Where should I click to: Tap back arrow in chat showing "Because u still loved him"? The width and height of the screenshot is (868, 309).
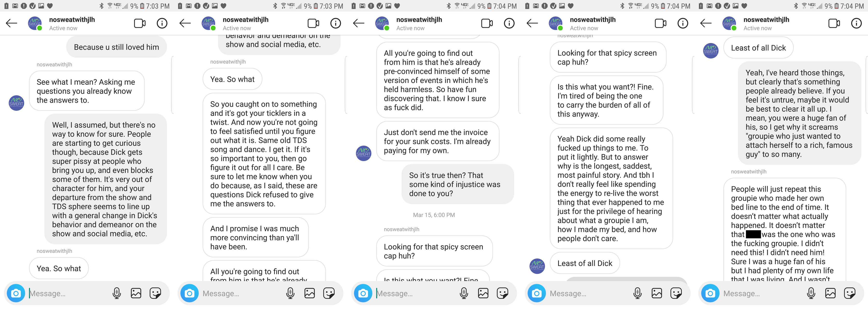(x=12, y=23)
